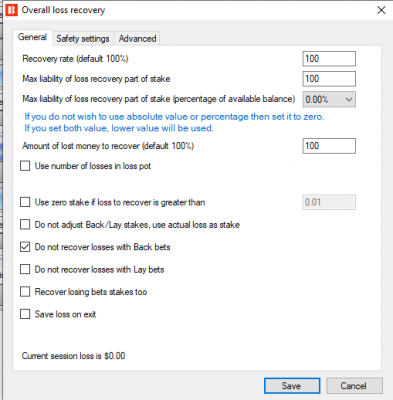Check Do not adjust Back/Lay stakes option
Screen dimensions: 393x400
[25, 225]
